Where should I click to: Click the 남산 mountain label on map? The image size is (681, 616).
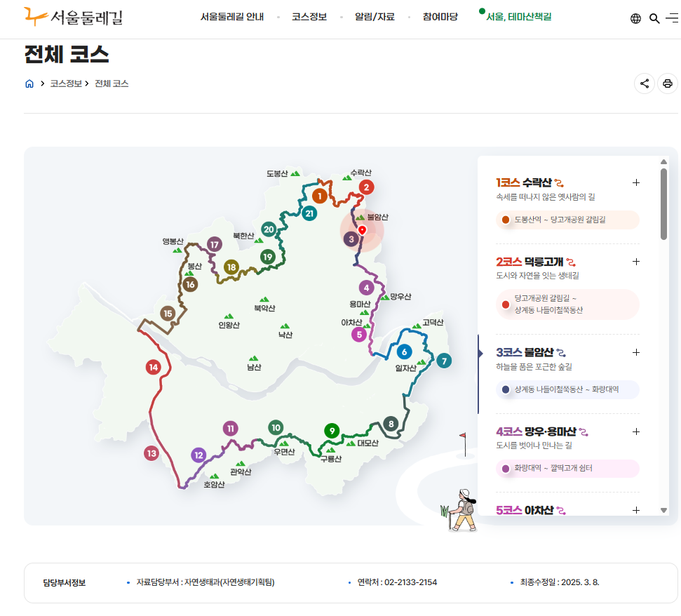point(254,367)
